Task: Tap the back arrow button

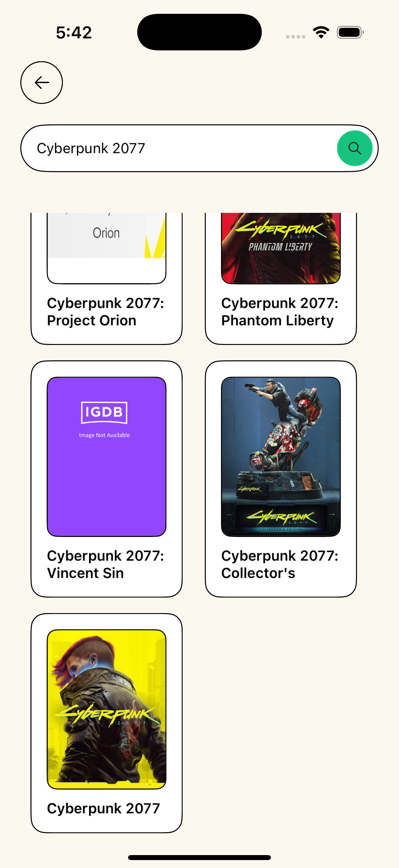Action: click(41, 82)
